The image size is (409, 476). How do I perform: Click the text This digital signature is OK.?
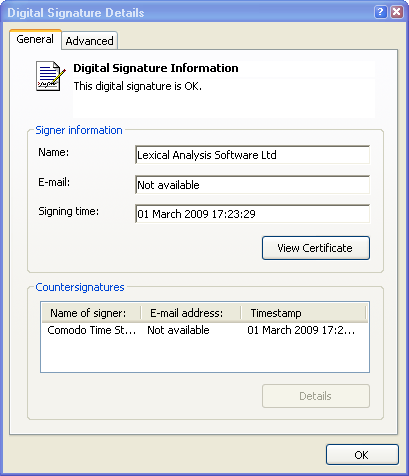coord(138,86)
